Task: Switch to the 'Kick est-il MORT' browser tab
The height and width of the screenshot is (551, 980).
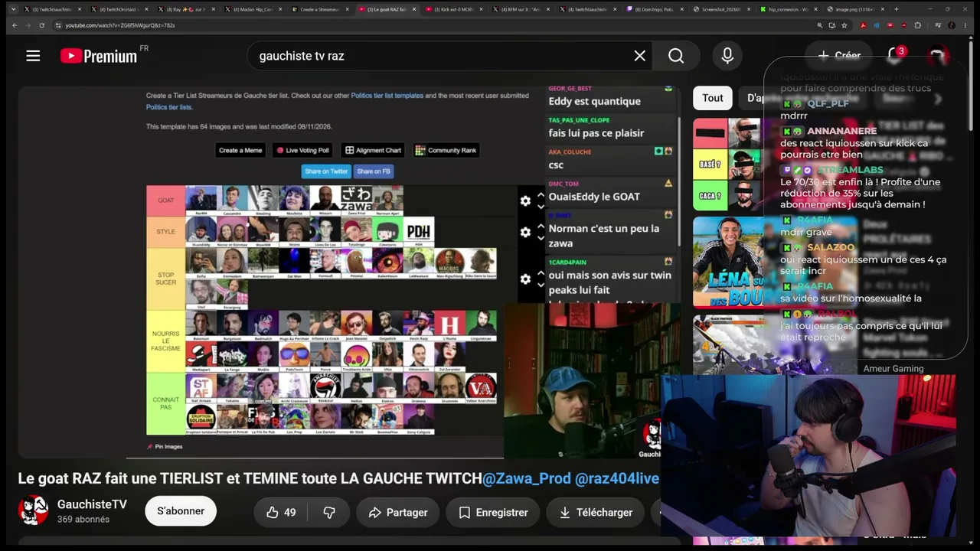Action: (x=454, y=9)
